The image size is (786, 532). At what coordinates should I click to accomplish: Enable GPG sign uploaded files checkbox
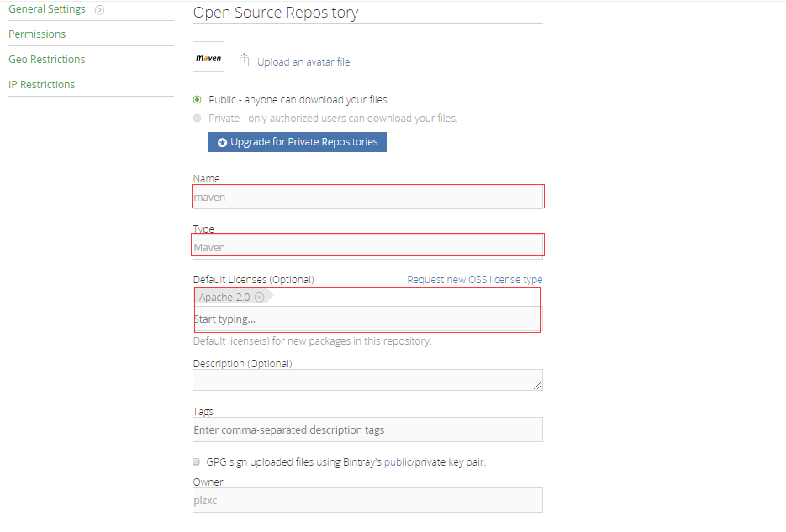(x=196, y=462)
